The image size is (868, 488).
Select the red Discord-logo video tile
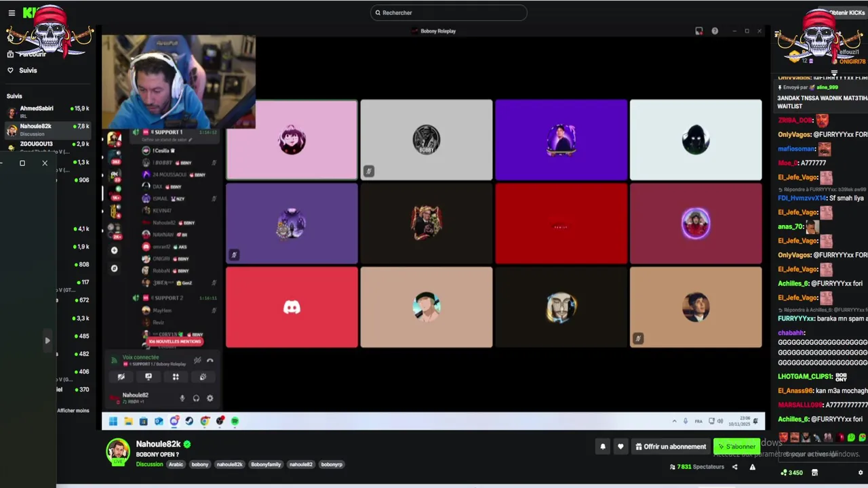pyautogui.click(x=292, y=307)
